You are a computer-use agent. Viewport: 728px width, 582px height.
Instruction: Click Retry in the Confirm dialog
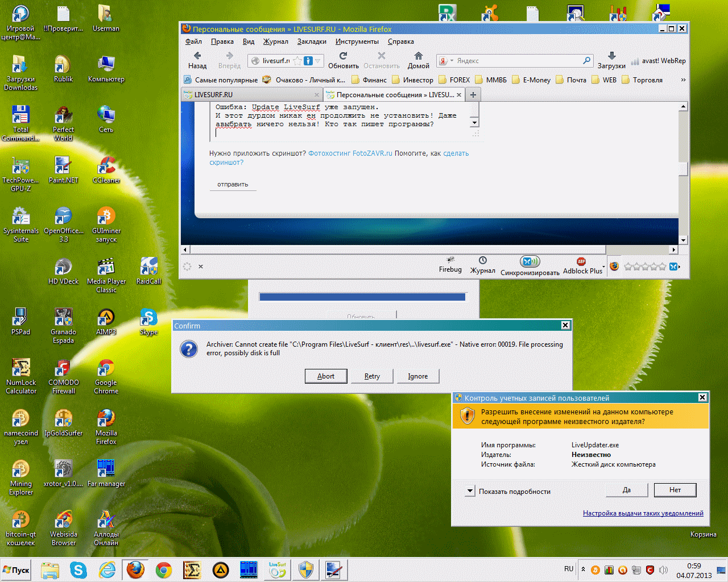point(372,376)
